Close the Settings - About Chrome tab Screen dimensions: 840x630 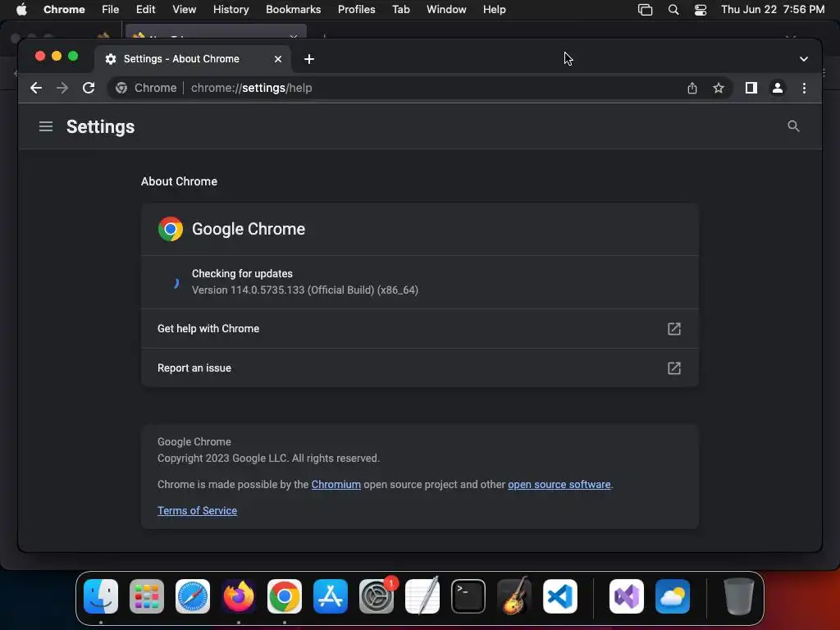278,59
